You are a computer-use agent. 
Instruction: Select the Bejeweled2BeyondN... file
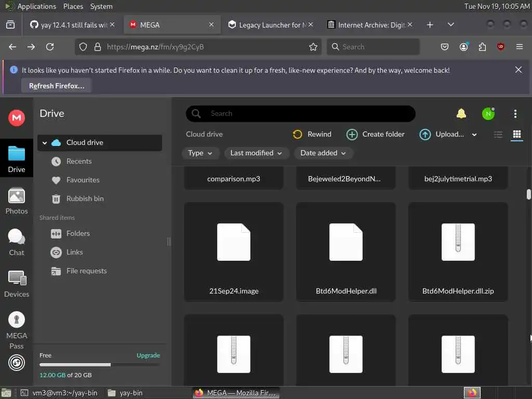click(345, 179)
